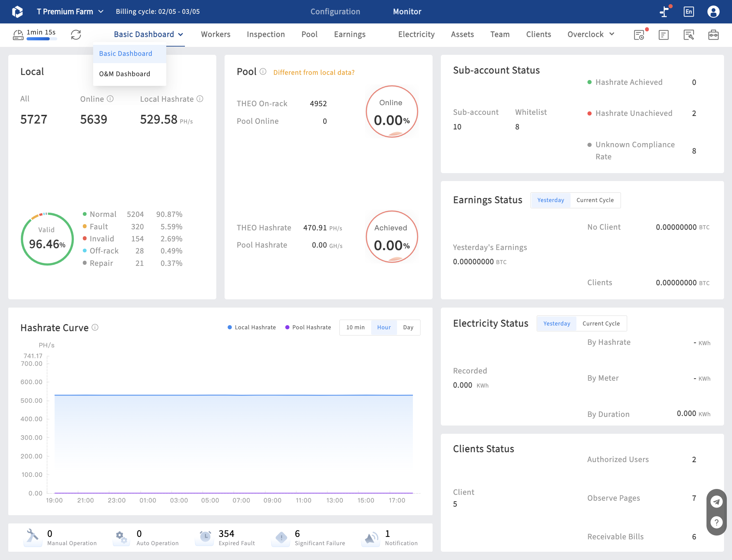Collapse the Basic Dashboard dropdown tab
Image resolution: width=732 pixels, height=560 pixels.
click(149, 34)
